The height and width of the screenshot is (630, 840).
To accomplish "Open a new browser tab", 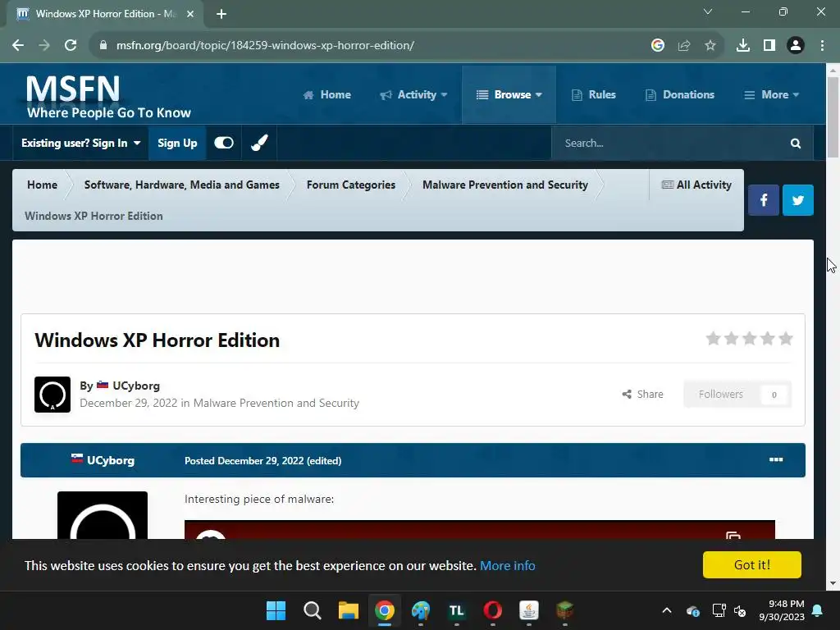I will pyautogui.click(x=221, y=14).
